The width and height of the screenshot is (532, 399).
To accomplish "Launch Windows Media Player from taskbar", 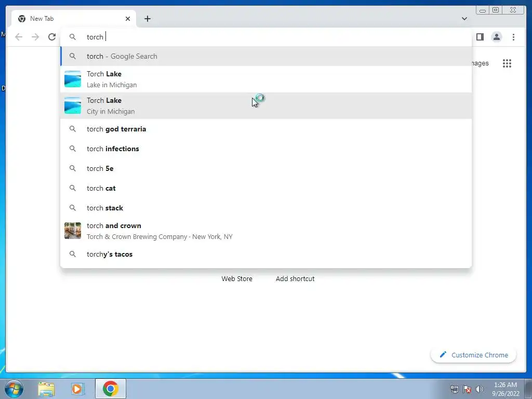I will pos(78,389).
